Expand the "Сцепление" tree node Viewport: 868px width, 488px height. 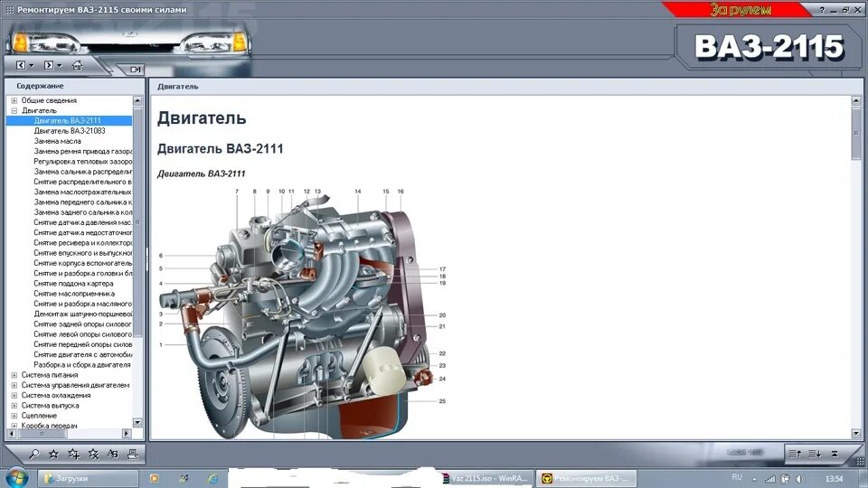(14, 416)
